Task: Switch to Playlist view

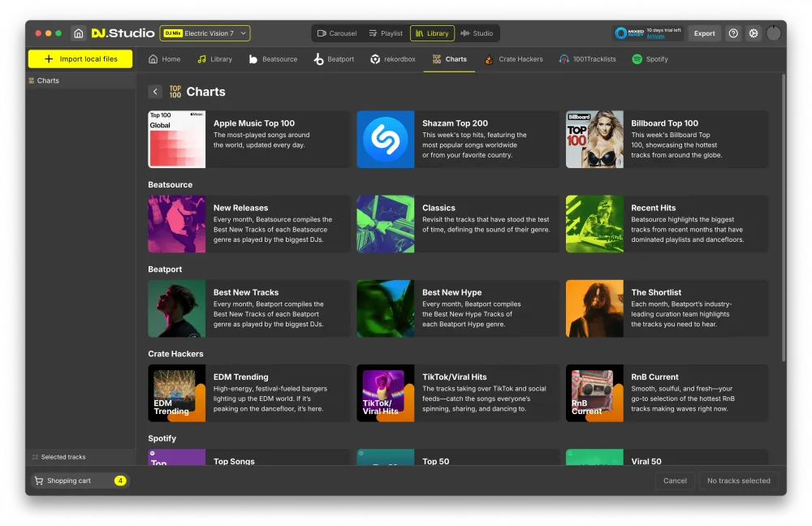Action: (x=386, y=33)
